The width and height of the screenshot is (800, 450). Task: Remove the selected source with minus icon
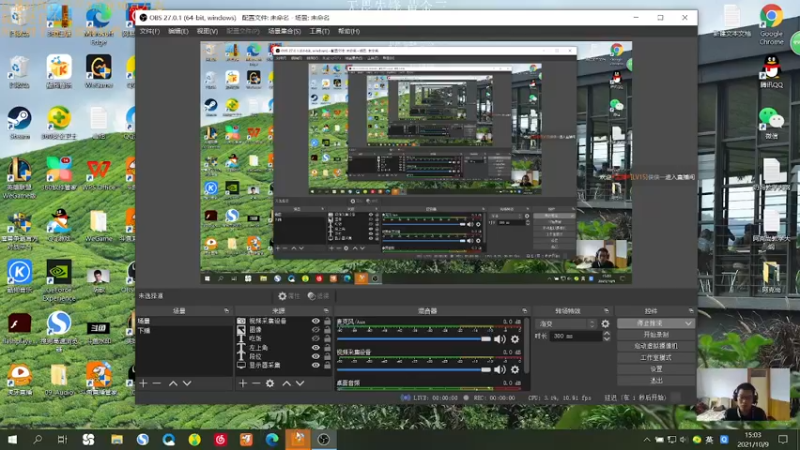pos(256,383)
